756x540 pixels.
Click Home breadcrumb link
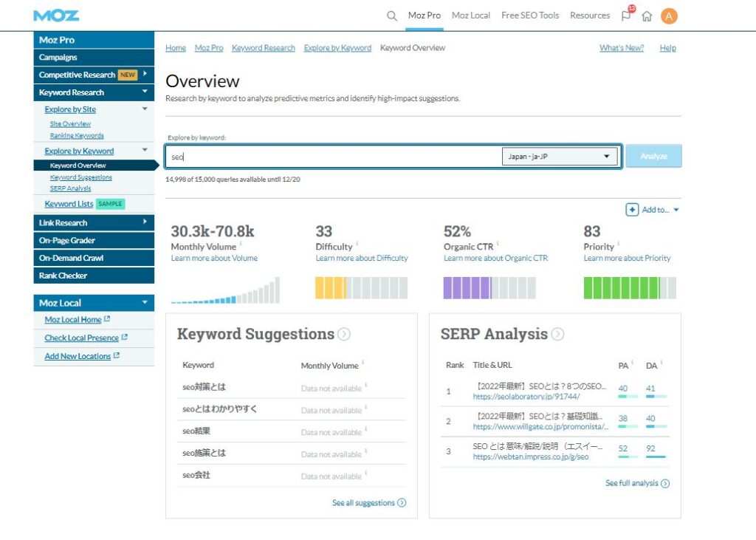click(x=176, y=48)
